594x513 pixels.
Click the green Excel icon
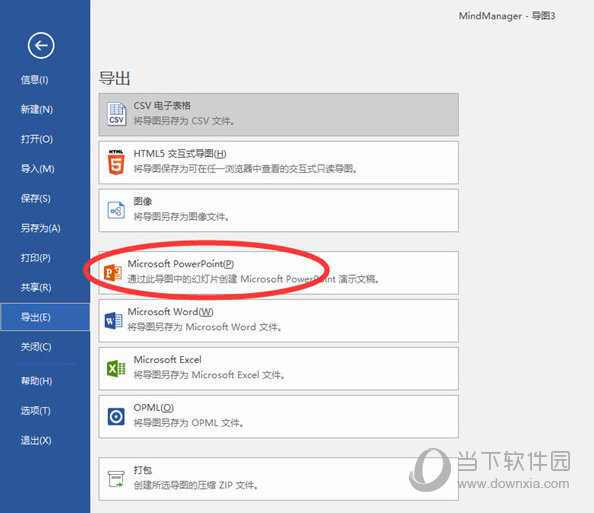tap(116, 368)
